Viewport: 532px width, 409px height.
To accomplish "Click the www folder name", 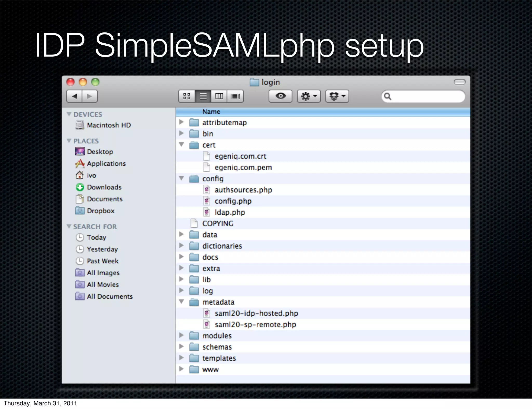I will pos(210,369).
